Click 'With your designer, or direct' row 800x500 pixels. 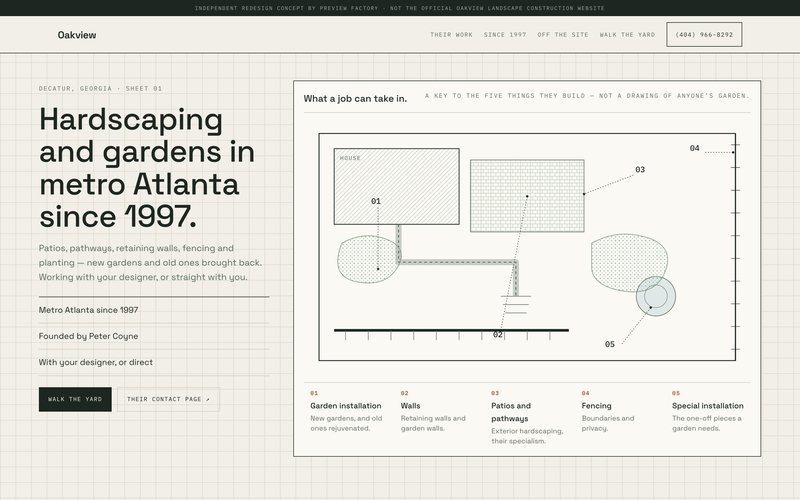154,362
